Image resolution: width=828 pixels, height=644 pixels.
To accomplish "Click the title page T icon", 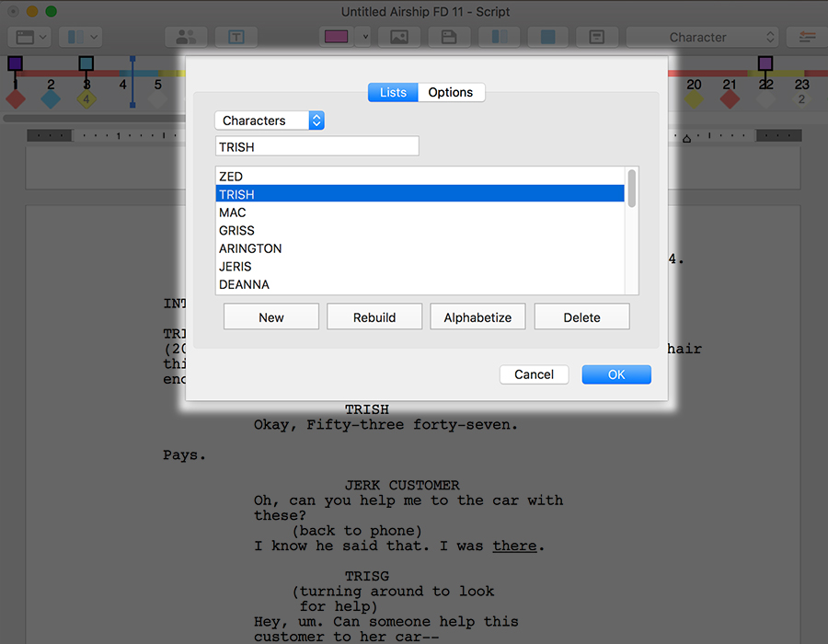I will pyautogui.click(x=236, y=37).
